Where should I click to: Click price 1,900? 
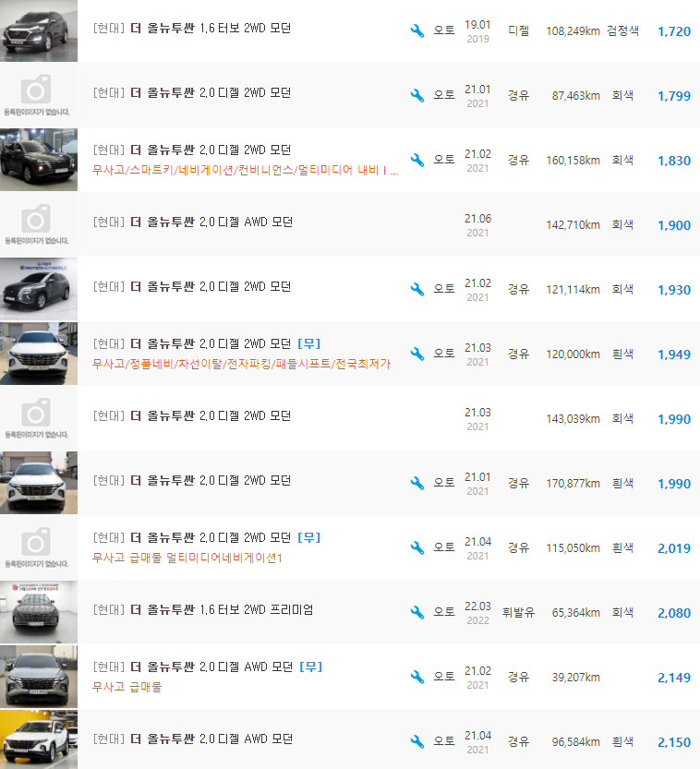tap(674, 225)
